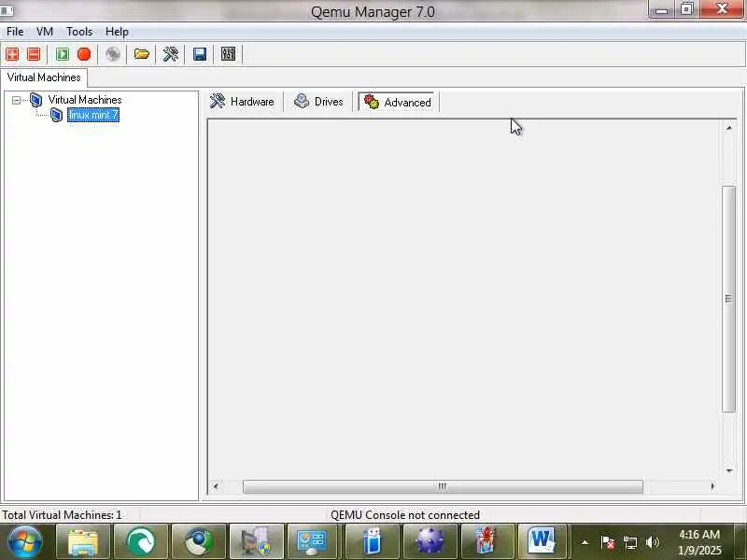
Task: Open the Windows Start button
Action: 24,542
